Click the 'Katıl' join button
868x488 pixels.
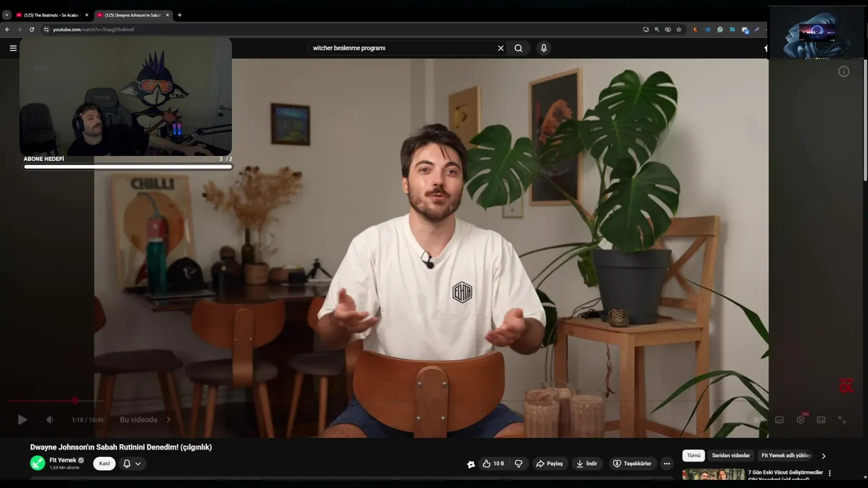click(x=104, y=464)
